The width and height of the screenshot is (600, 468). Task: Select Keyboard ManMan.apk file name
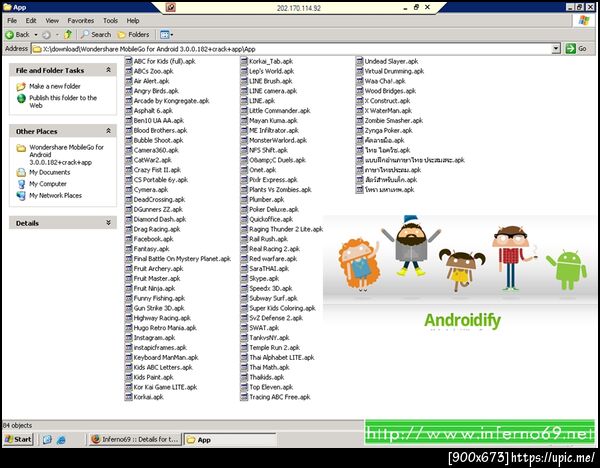(166, 357)
